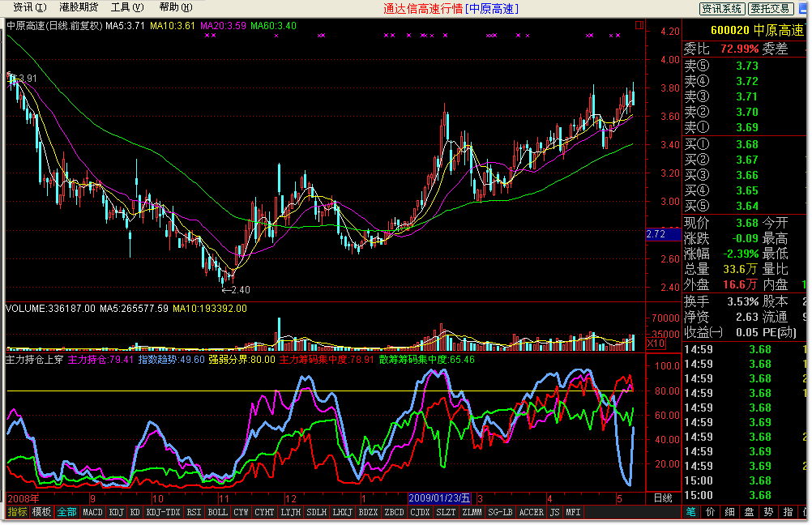812x525 pixels.
Task: Open the 港股期货 menu
Action: pyautogui.click(x=79, y=7)
